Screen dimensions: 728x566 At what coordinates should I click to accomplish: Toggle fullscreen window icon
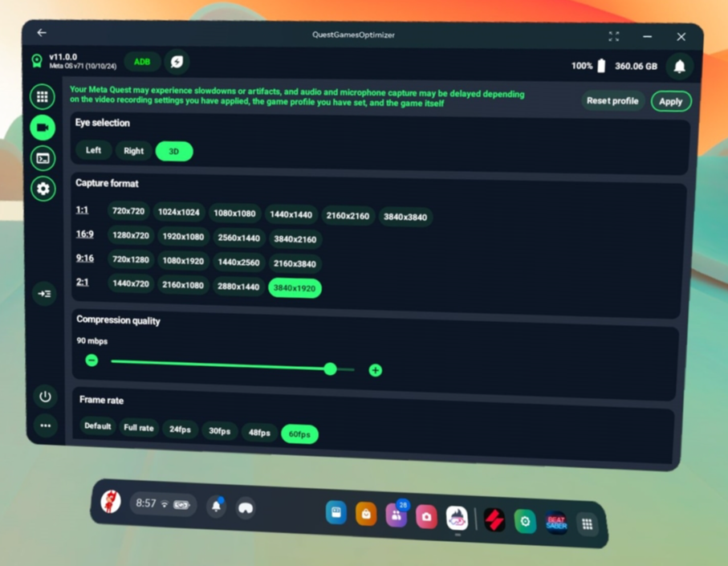(x=614, y=36)
